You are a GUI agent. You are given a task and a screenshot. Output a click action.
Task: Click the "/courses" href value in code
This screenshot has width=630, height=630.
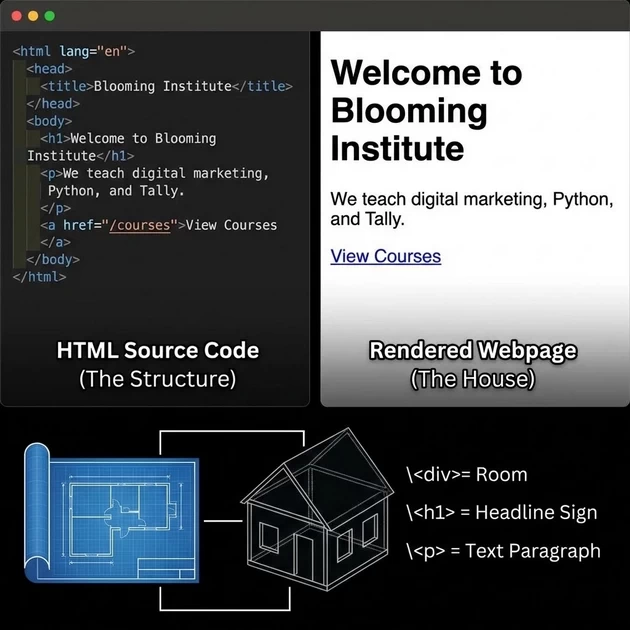[140, 225]
